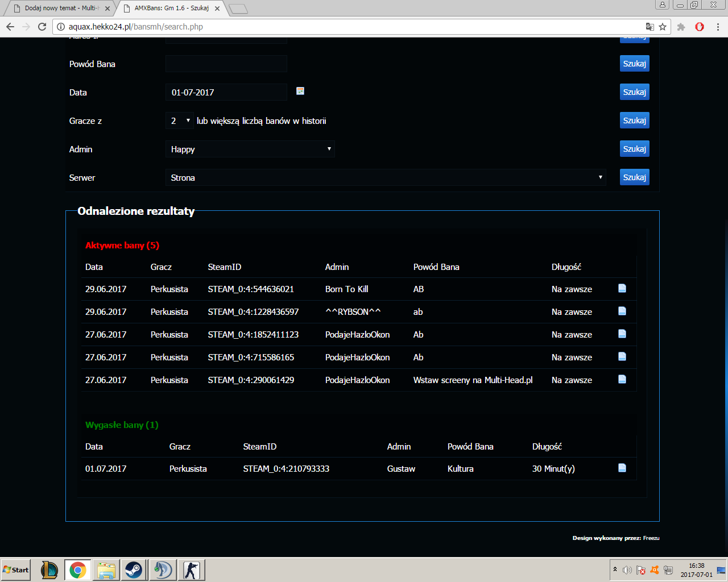Open the Chrome three-dot menu
The width and height of the screenshot is (728, 582).
coord(718,27)
